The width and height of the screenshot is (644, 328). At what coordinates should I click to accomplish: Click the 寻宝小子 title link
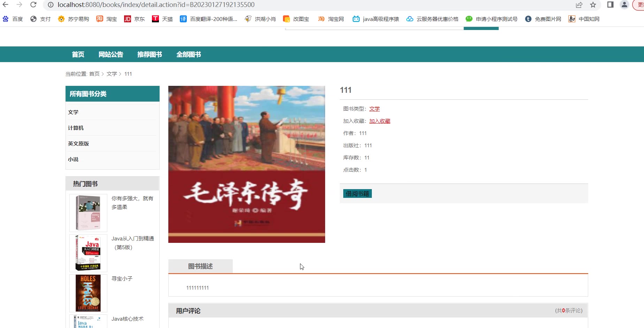coord(122,279)
